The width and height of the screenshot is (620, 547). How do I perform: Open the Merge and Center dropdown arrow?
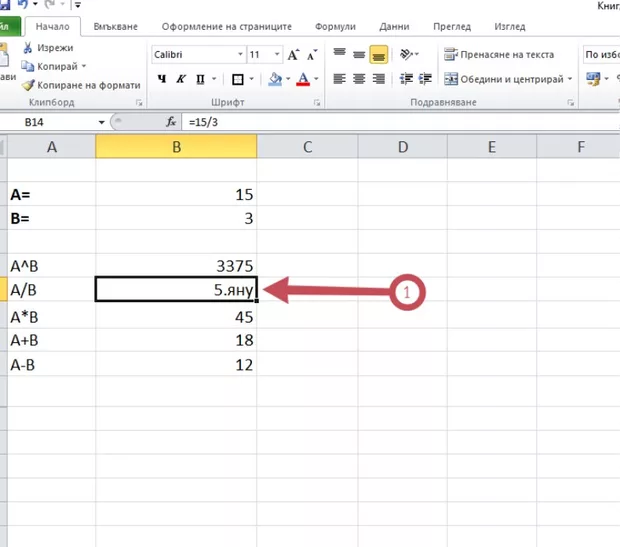[x=570, y=79]
